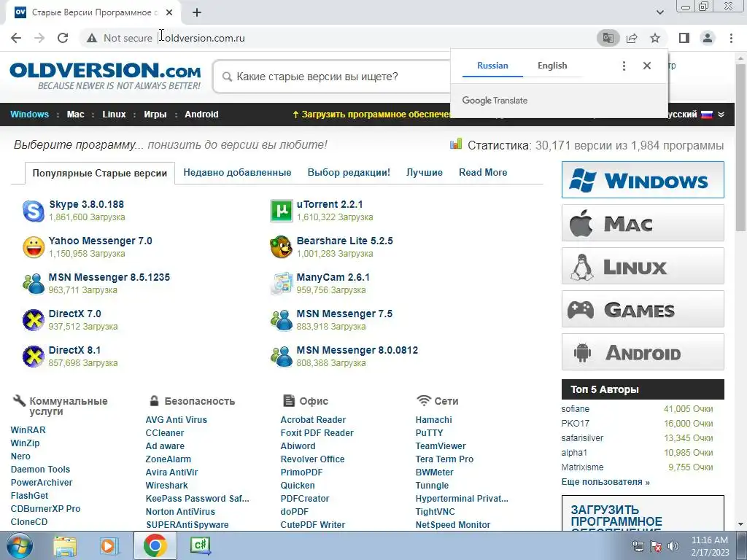
Task: Select Russian tab in translate popup
Action: pos(492,66)
